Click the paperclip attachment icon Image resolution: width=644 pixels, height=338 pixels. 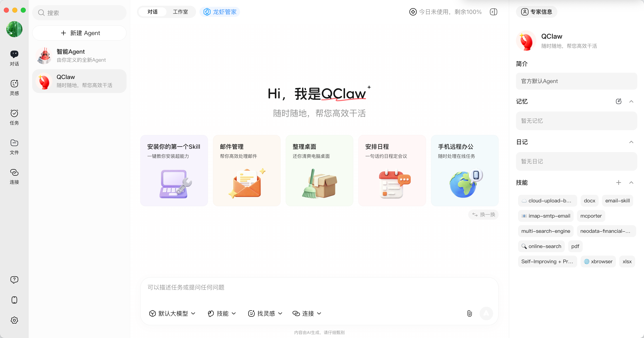tap(469, 313)
